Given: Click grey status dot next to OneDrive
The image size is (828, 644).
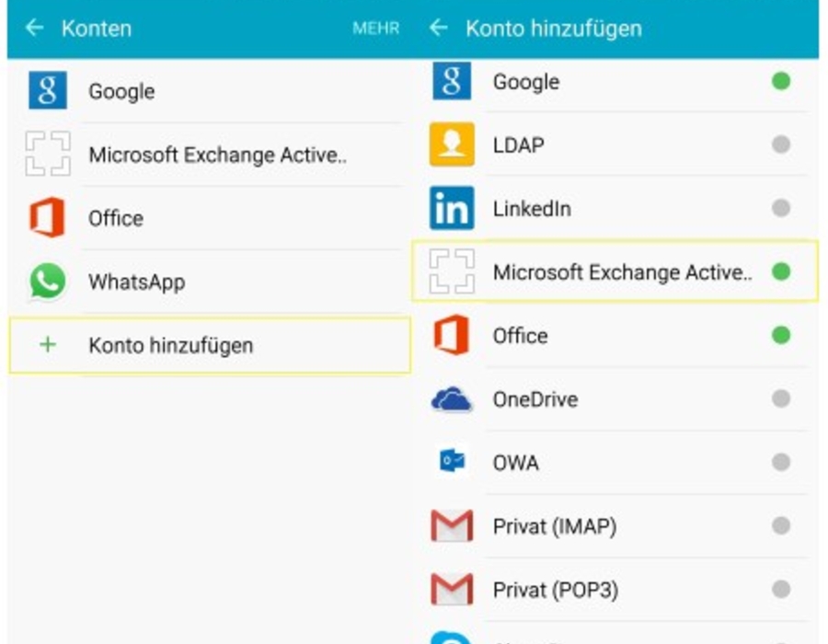Looking at the screenshot, I should pyautogui.click(x=781, y=398).
